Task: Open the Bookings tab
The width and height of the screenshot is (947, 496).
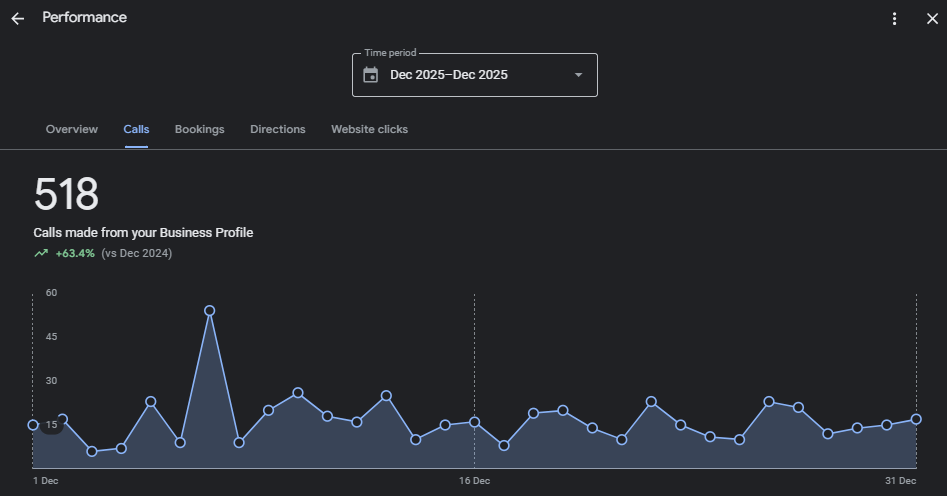Action: coord(199,129)
